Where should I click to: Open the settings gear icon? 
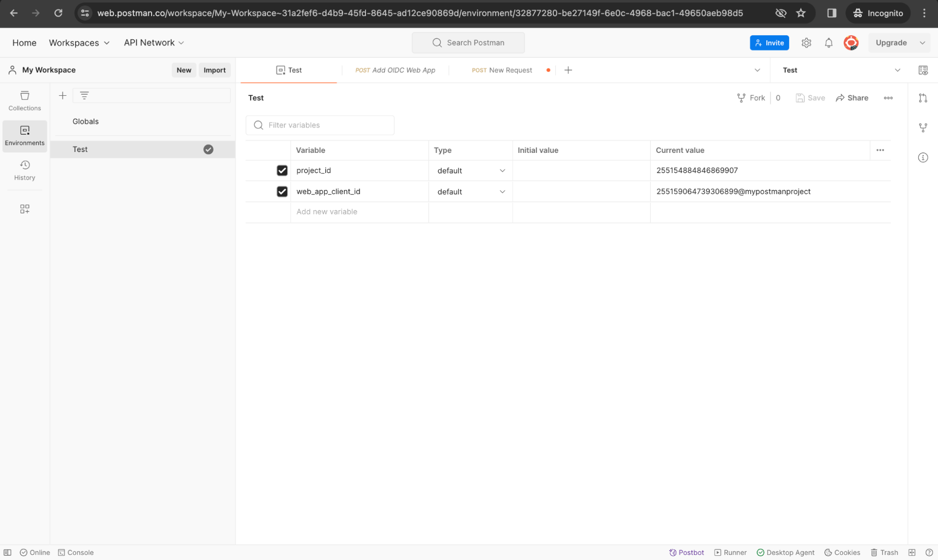tap(806, 43)
